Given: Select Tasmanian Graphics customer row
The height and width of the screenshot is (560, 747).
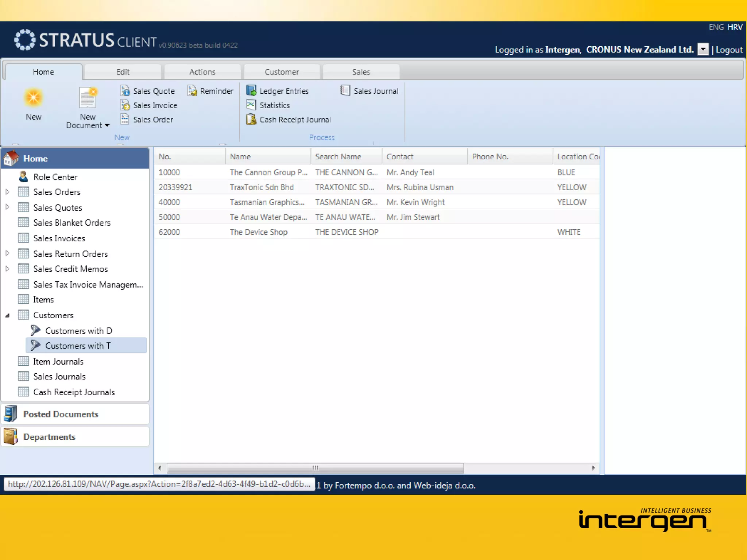Looking at the screenshot, I should click(377, 202).
